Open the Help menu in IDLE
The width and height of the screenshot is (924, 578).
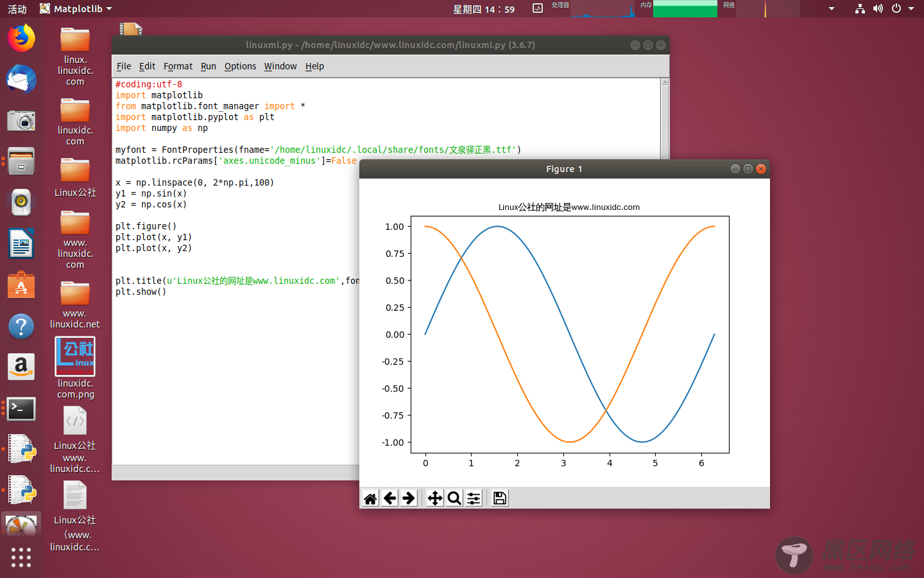314,66
